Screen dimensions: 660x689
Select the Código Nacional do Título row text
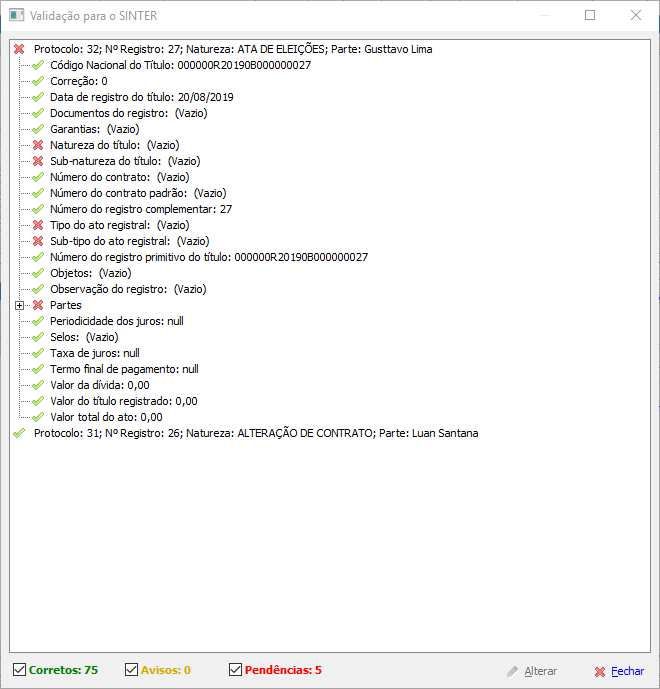click(x=181, y=65)
